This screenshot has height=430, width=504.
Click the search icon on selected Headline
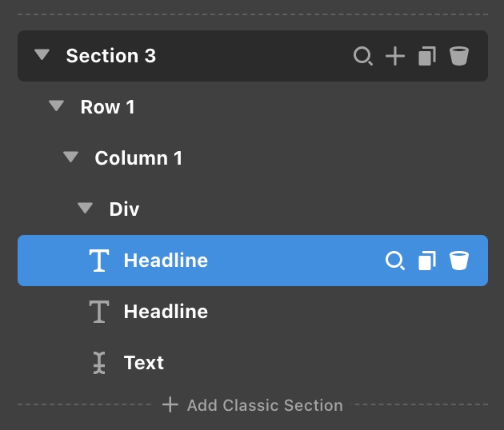(395, 261)
